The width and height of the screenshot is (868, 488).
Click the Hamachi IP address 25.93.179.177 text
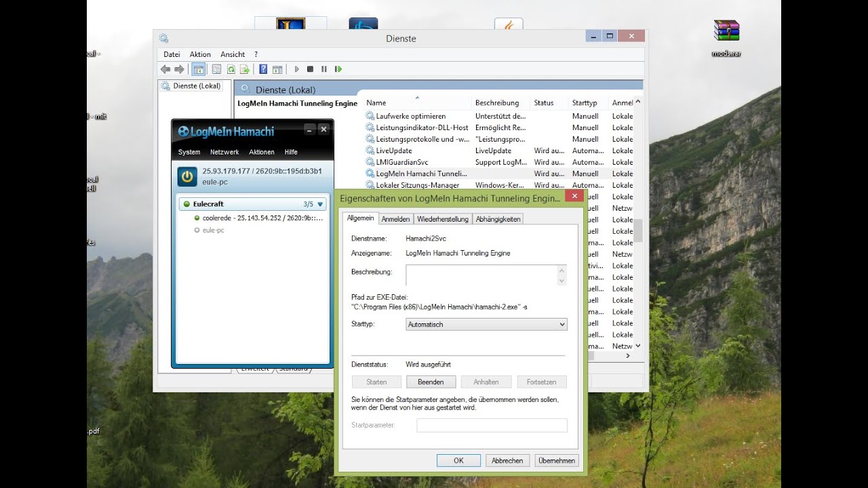click(226, 171)
